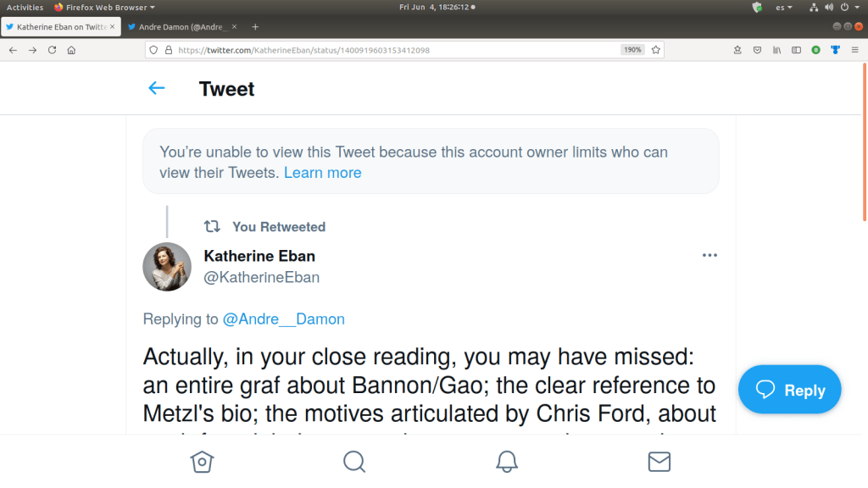Open the tweet's three-dot more menu

point(709,256)
